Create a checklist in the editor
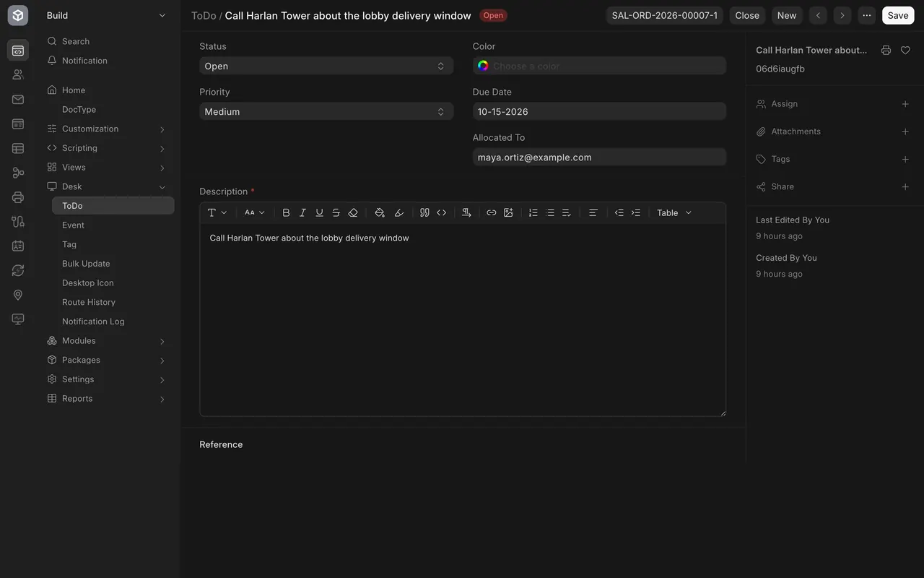Image resolution: width=924 pixels, height=578 pixels. [x=567, y=213]
